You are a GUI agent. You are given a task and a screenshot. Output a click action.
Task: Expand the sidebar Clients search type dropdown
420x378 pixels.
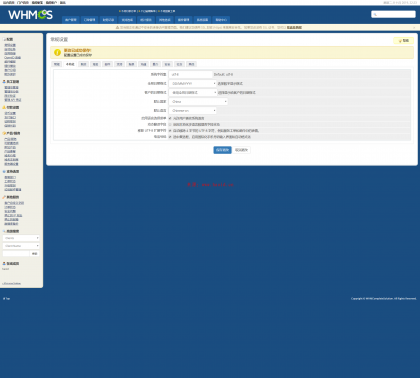tap(21, 238)
